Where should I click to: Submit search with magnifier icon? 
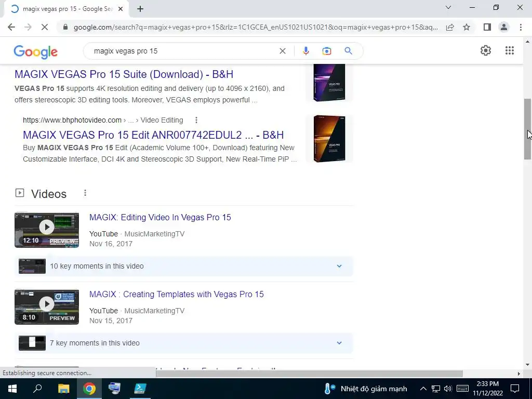pyautogui.click(x=348, y=51)
